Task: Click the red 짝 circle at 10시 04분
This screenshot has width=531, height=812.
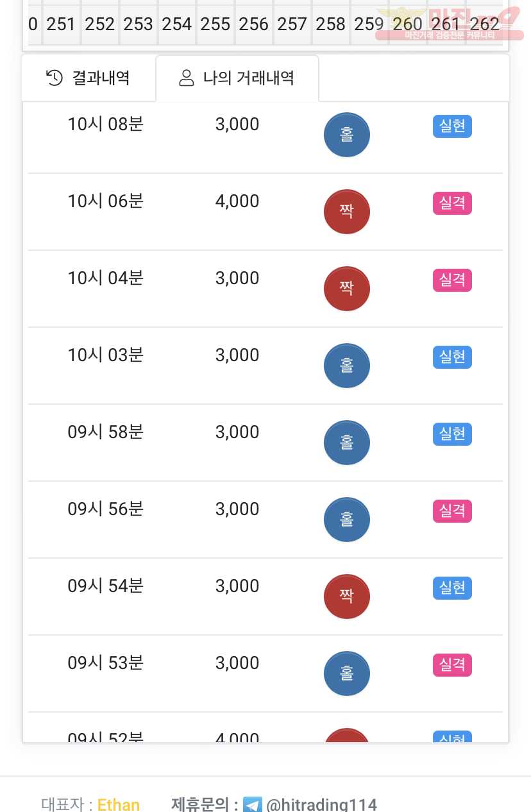Action: (x=347, y=289)
